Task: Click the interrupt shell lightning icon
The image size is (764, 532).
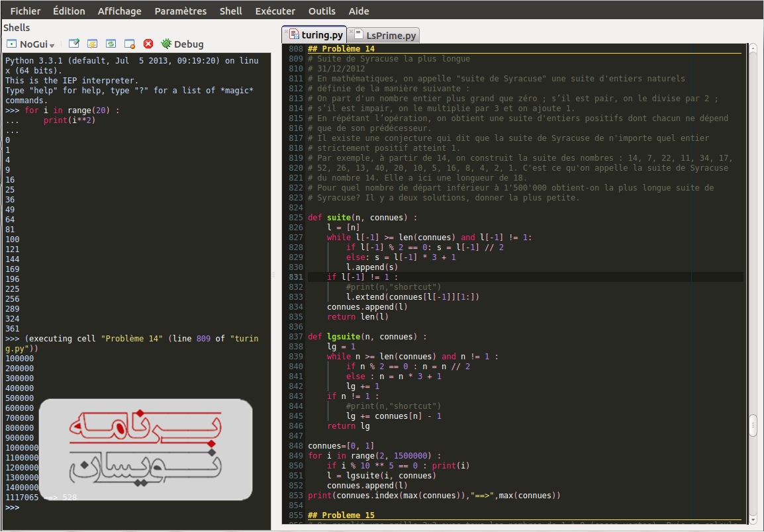Action: click(93, 44)
